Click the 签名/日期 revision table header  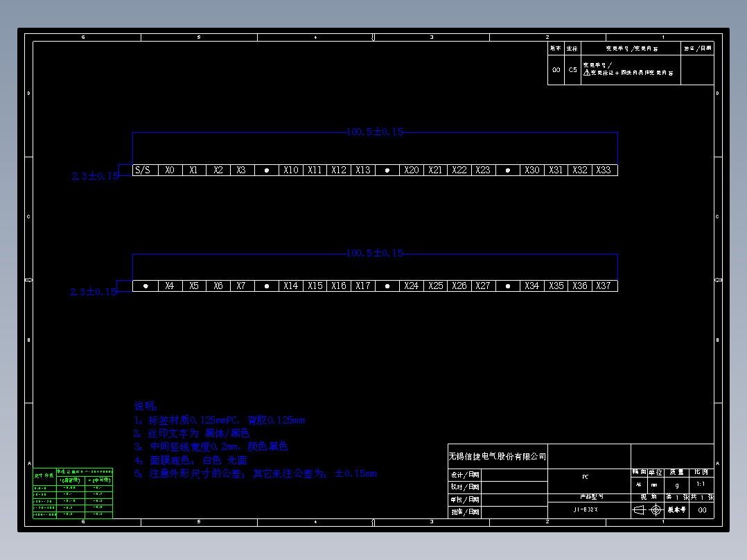697,48
